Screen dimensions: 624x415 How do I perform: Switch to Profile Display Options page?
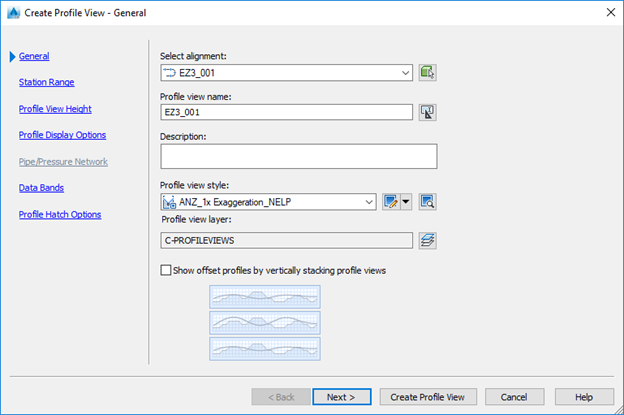pyautogui.click(x=62, y=135)
